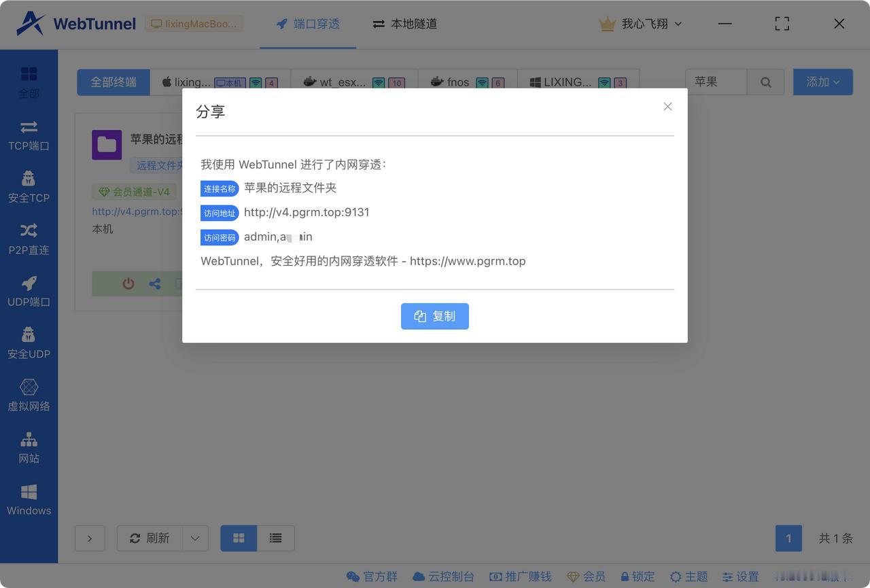The image size is (870, 588).
Task: Select the LIXING... Windows terminal tab
Action: click(578, 82)
